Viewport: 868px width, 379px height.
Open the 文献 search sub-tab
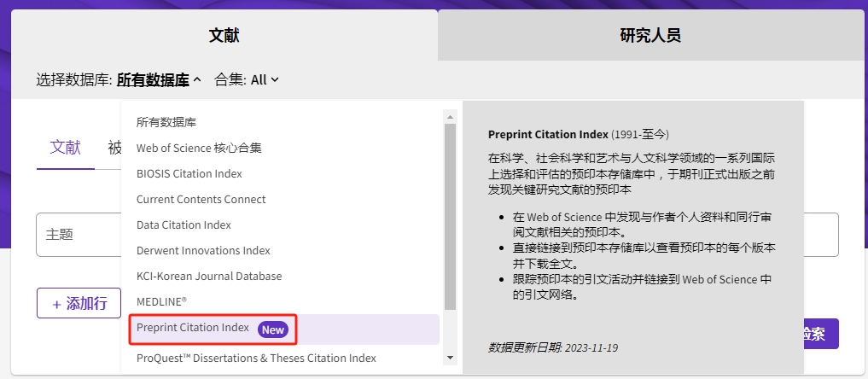coord(66,148)
